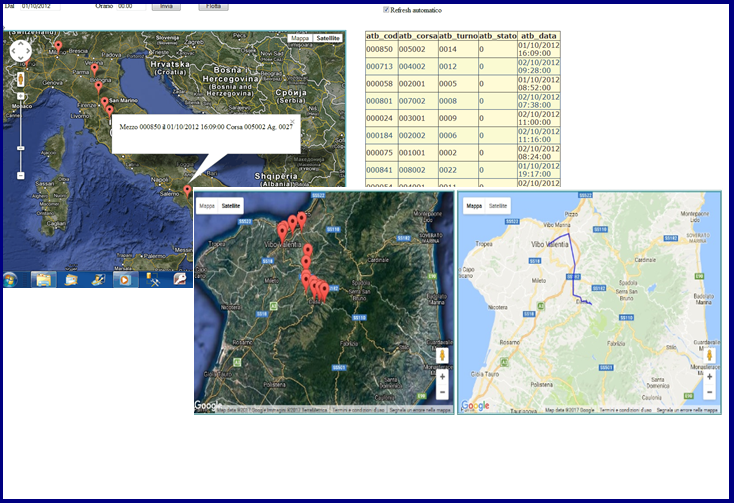Open the mail envelope taskbar icon
735x503 pixels.
pyautogui.click(x=71, y=280)
